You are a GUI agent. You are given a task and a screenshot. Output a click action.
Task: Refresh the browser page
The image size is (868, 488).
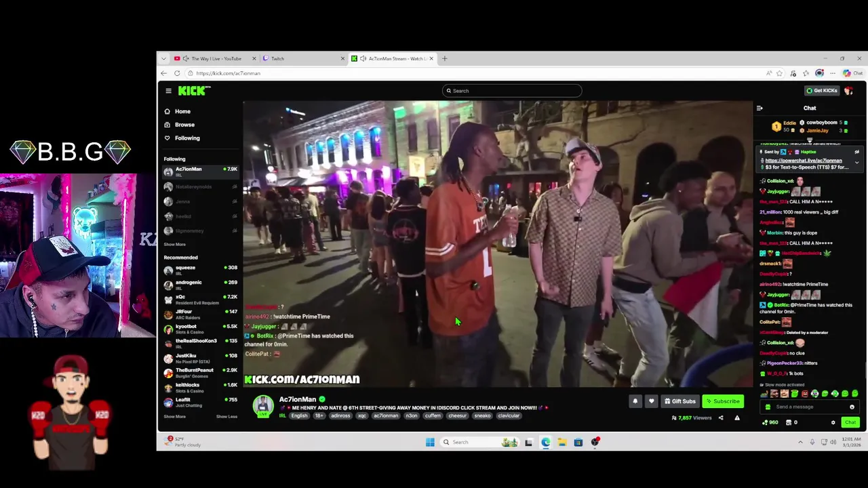point(177,73)
